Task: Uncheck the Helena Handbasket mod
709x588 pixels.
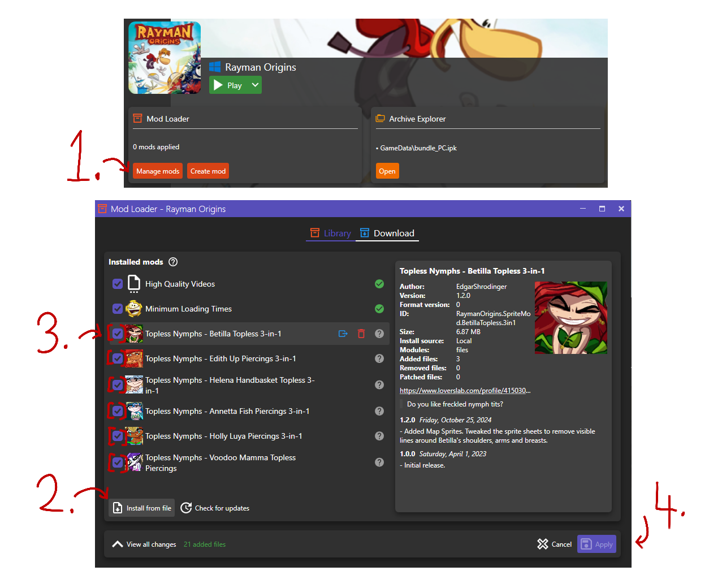Action: point(118,385)
